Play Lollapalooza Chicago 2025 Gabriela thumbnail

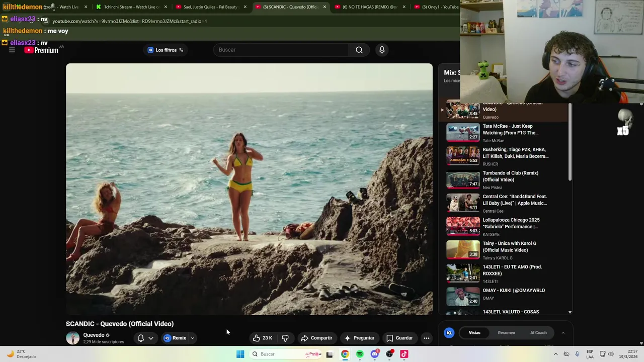pos(463,226)
